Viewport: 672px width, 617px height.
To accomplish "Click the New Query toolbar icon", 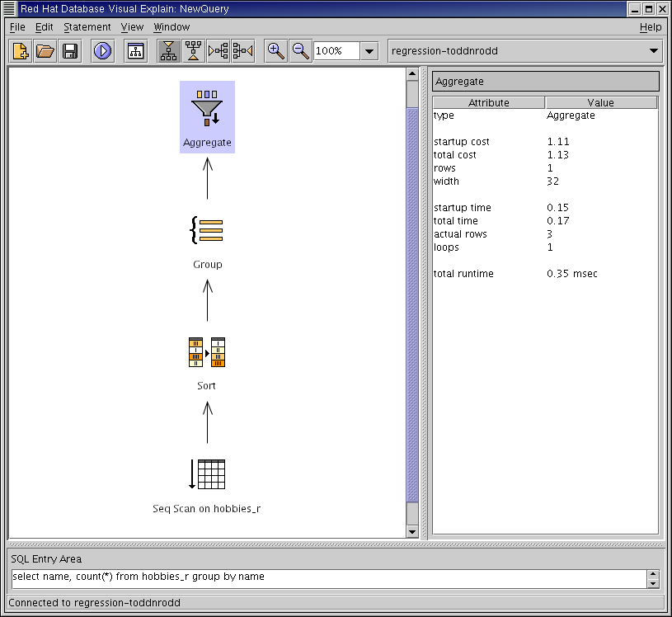I will point(21,51).
